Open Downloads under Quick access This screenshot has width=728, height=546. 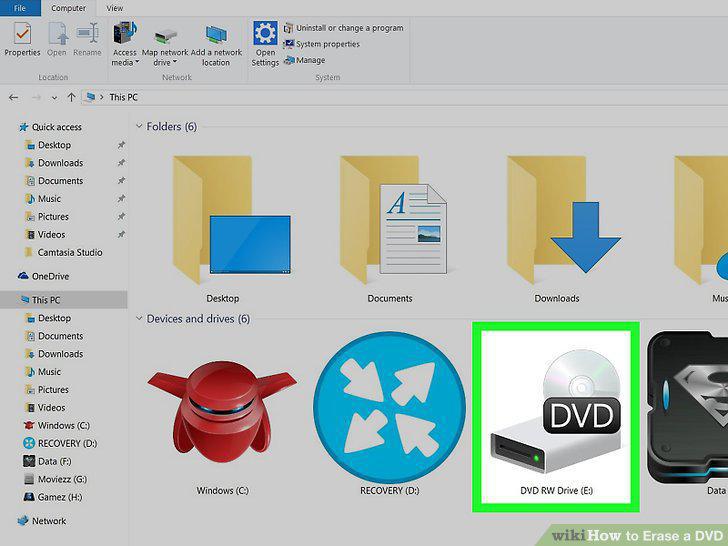tap(54, 163)
